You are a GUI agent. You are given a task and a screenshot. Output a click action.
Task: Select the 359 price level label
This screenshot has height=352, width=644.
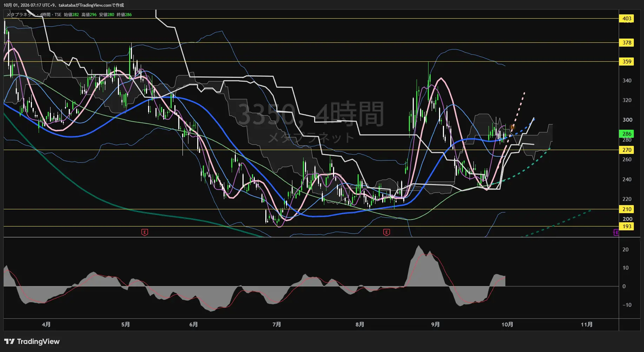[627, 62]
